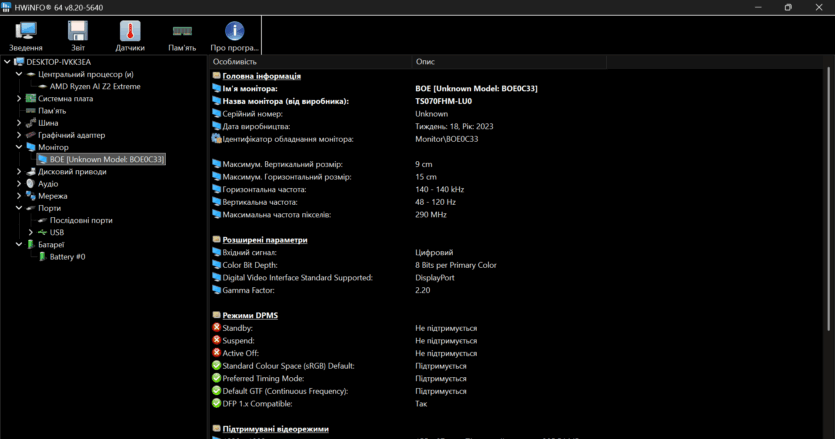
Task: Click the Опис column header
Action: [x=425, y=62]
